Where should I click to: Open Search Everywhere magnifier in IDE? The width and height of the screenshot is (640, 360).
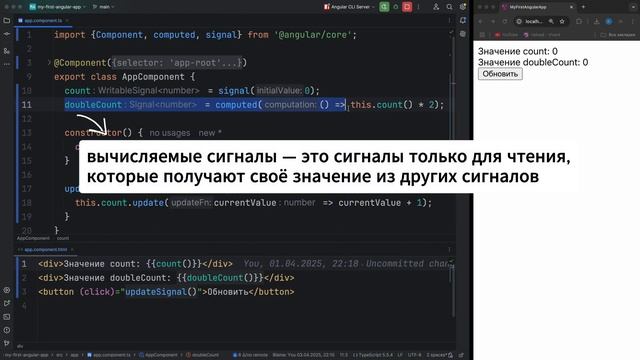point(449,7)
